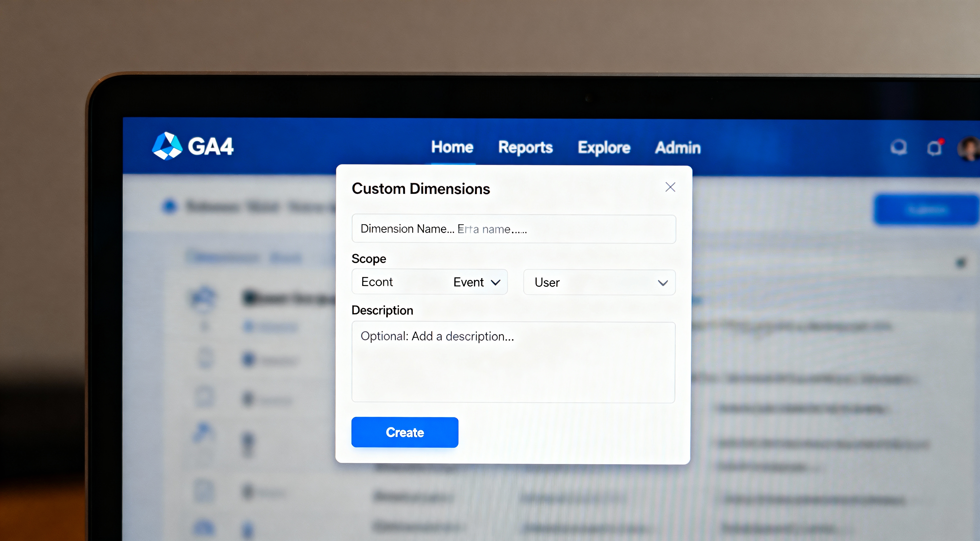The width and height of the screenshot is (980, 541).
Task: Open the chat bubble icon in header
Action: click(x=899, y=147)
